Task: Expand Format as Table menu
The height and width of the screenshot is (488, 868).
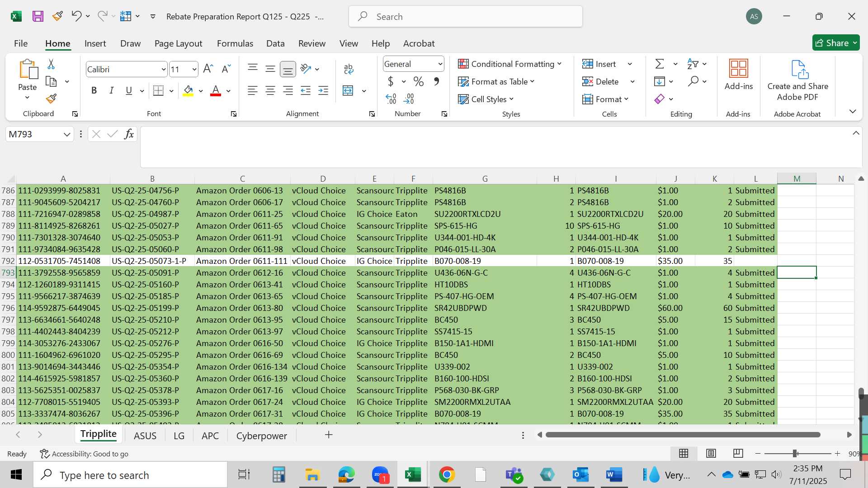Action: (496, 82)
